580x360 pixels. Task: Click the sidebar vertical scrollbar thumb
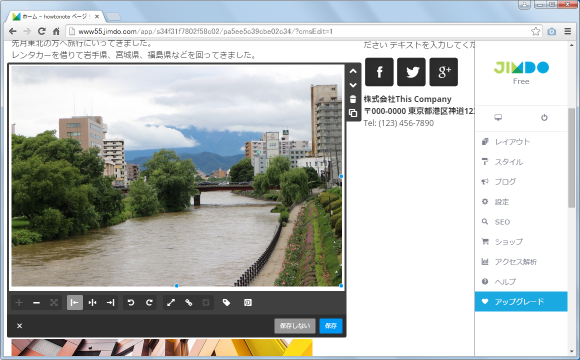coord(571,157)
